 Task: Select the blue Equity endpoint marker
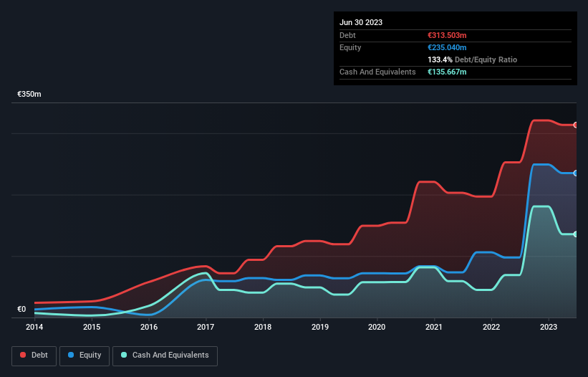(576, 173)
